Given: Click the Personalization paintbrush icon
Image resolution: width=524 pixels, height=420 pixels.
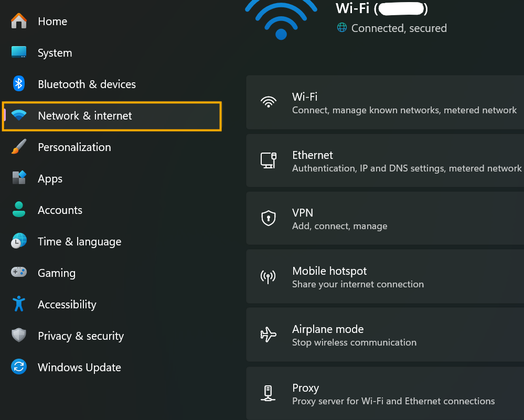Looking at the screenshot, I should 19,147.
